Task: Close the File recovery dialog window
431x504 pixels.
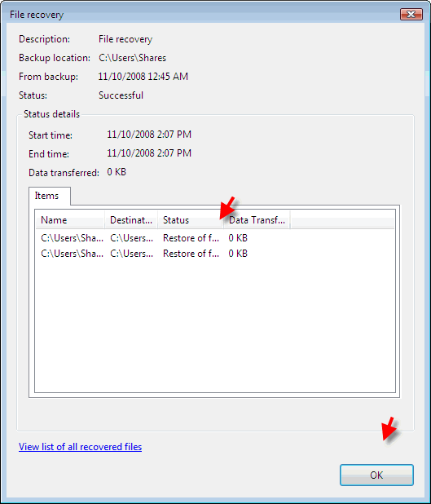Action: [411, 14]
